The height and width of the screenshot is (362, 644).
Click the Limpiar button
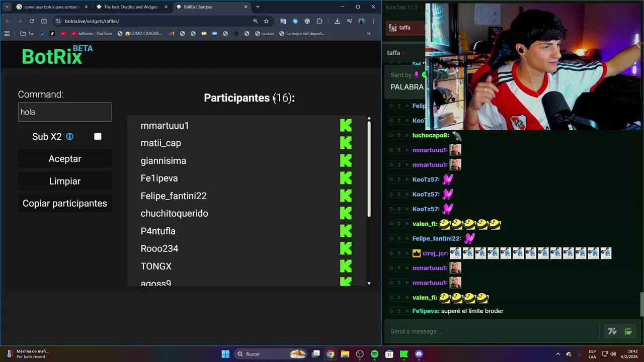tap(65, 182)
